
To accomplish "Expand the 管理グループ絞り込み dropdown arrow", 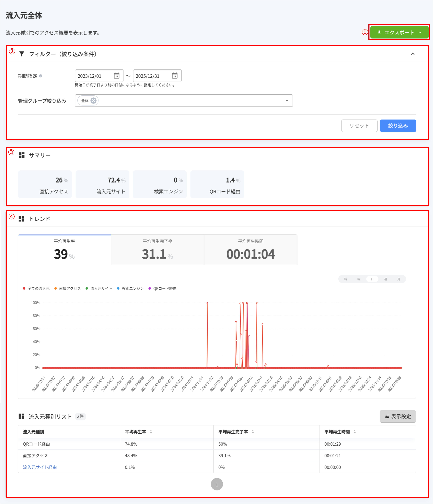I will (287, 101).
